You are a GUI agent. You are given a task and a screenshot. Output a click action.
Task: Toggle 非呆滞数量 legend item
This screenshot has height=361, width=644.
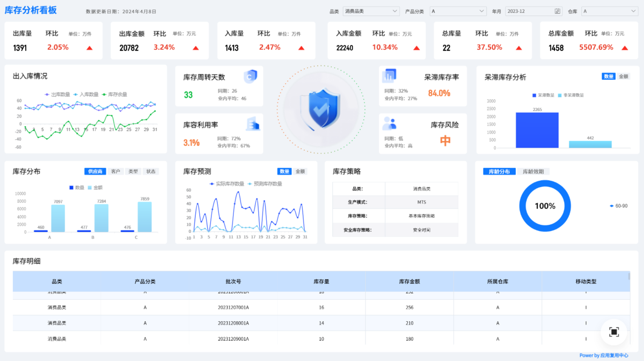[x=571, y=95]
